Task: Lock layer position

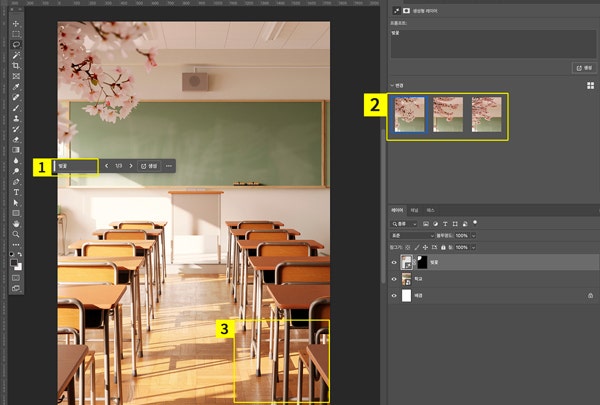Action: pos(426,248)
